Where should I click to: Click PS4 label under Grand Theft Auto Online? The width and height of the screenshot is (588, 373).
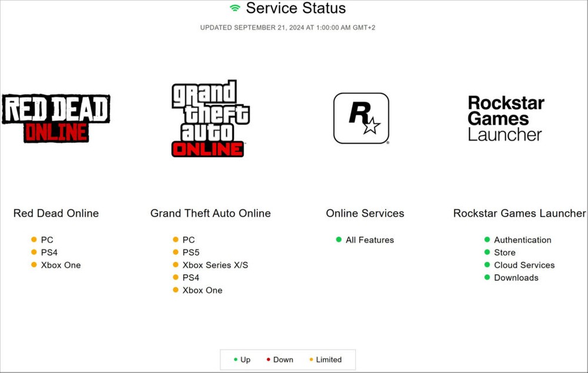pos(191,278)
